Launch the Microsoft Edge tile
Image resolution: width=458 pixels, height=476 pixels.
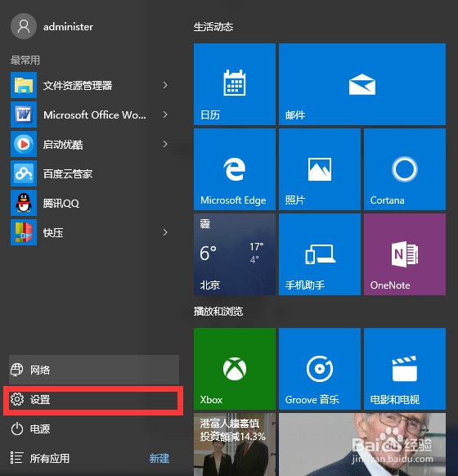click(x=235, y=169)
